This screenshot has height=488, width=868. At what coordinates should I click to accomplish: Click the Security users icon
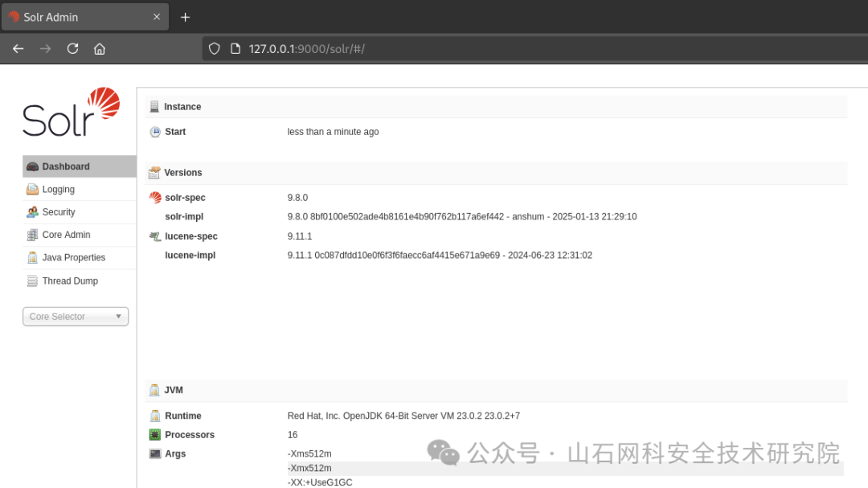point(32,212)
